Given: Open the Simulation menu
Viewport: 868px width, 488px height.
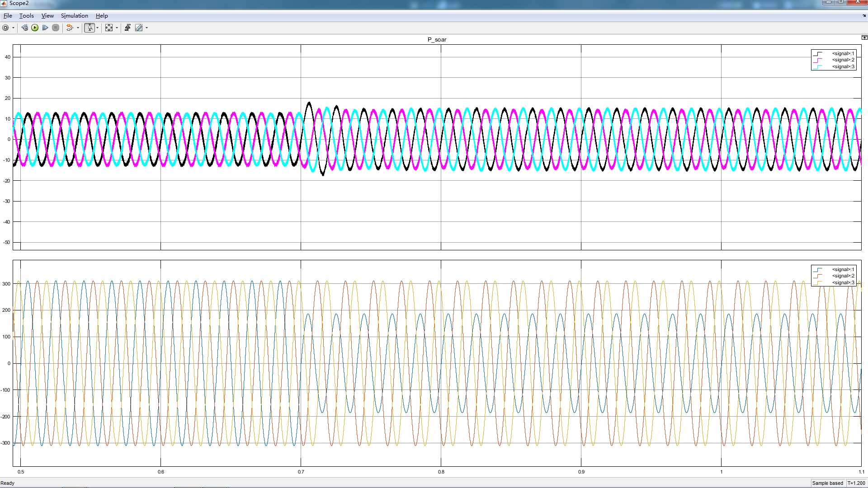Looking at the screenshot, I should tap(74, 16).
